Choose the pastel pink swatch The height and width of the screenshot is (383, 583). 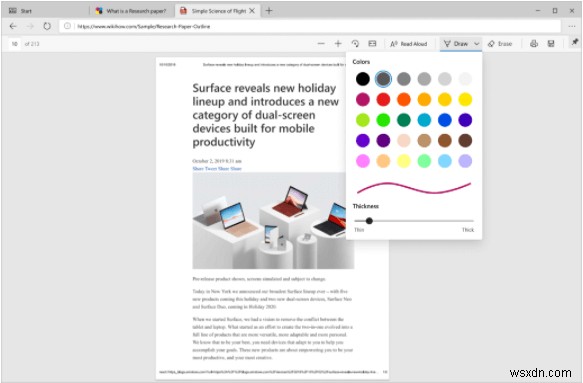click(363, 161)
